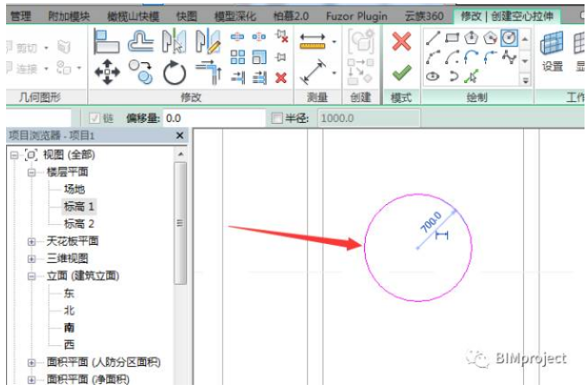
Task: Click the 半径 radius value field
Action: coord(369,119)
